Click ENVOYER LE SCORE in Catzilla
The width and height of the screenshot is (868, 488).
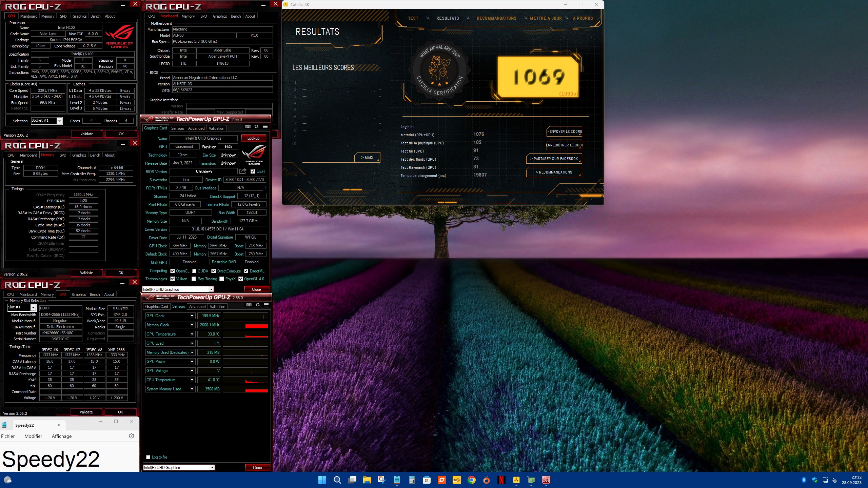(x=564, y=131)
